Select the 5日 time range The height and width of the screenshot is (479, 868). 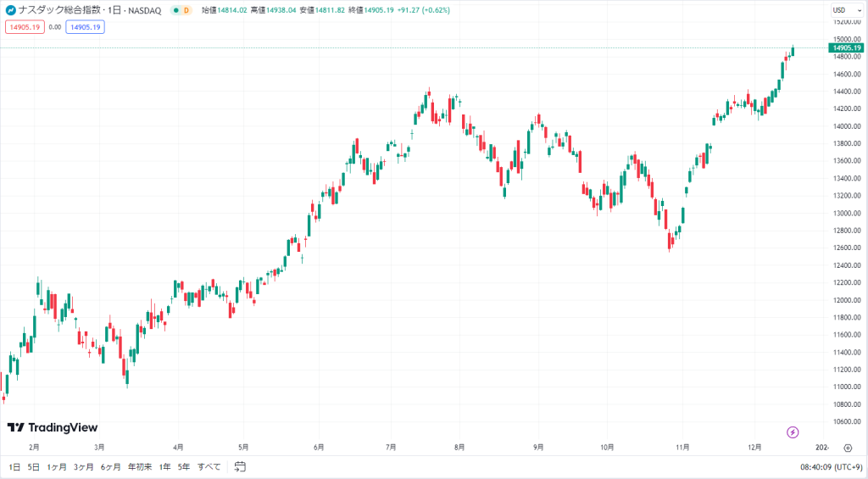(34, 467)
